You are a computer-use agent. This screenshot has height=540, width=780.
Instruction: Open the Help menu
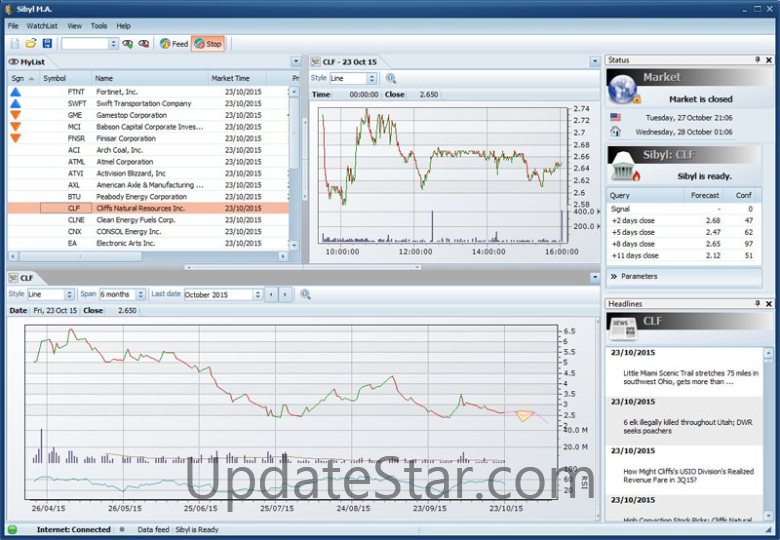tap(123, 26)
